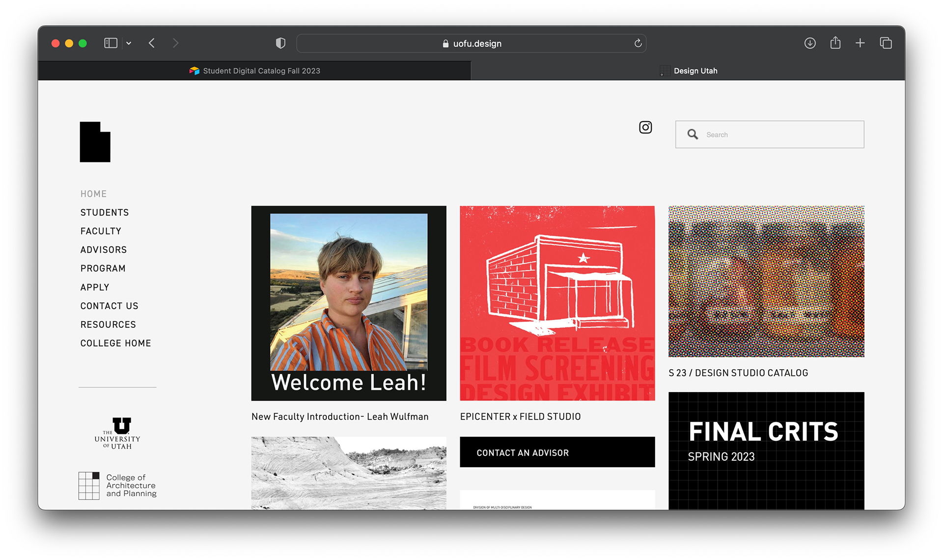Select the Design Utah tab

[688, 71]
